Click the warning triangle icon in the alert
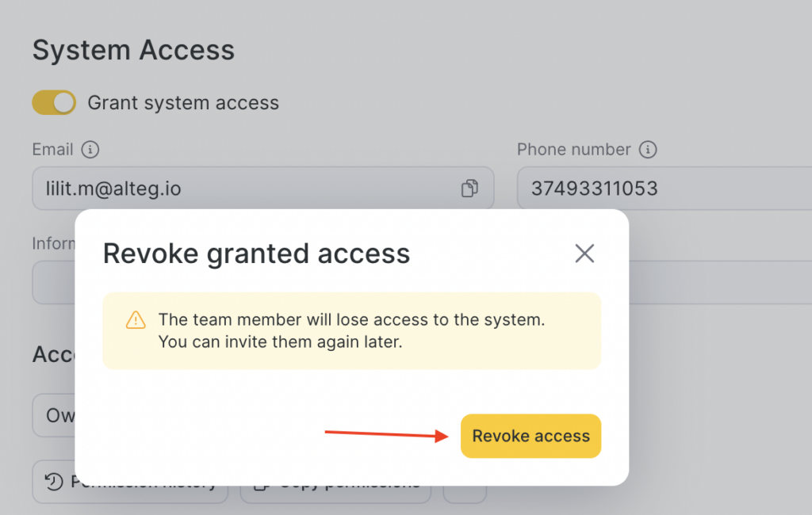 coord(136,320)
